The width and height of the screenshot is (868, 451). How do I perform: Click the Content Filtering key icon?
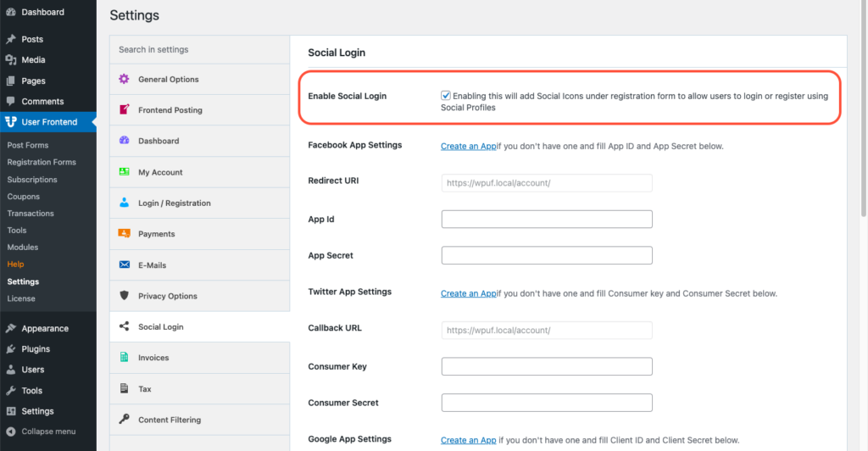click(x=124, y=420)
